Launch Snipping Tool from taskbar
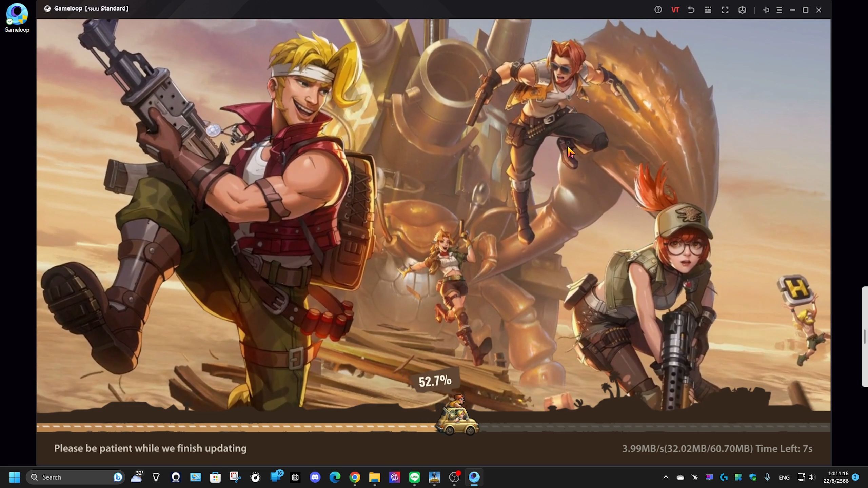Screen dimensions: 868x488 235,477
